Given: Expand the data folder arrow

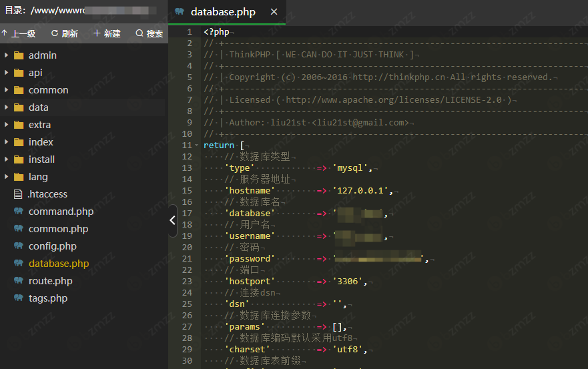Looking at the screenshot, I should (6, 107).
